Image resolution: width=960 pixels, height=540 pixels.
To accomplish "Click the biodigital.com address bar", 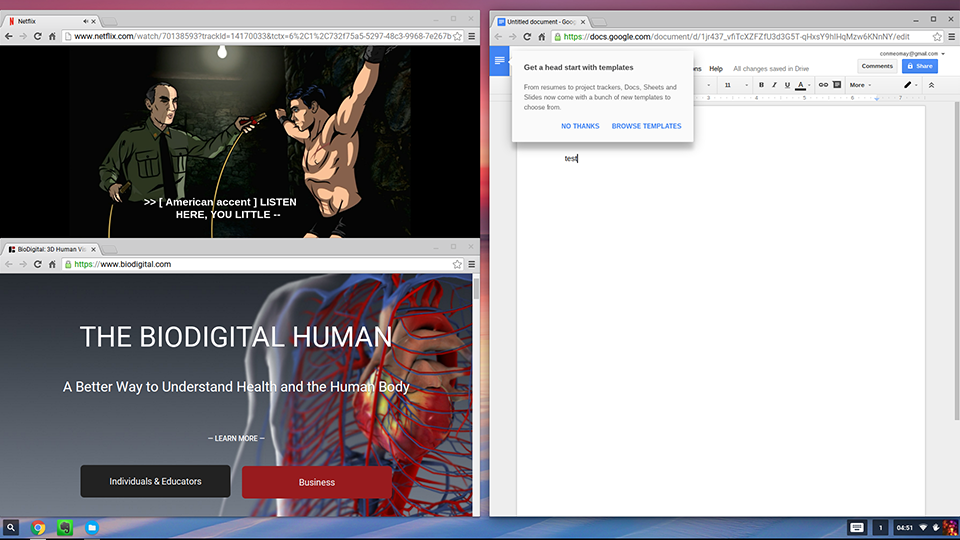I will click(262, 264).
